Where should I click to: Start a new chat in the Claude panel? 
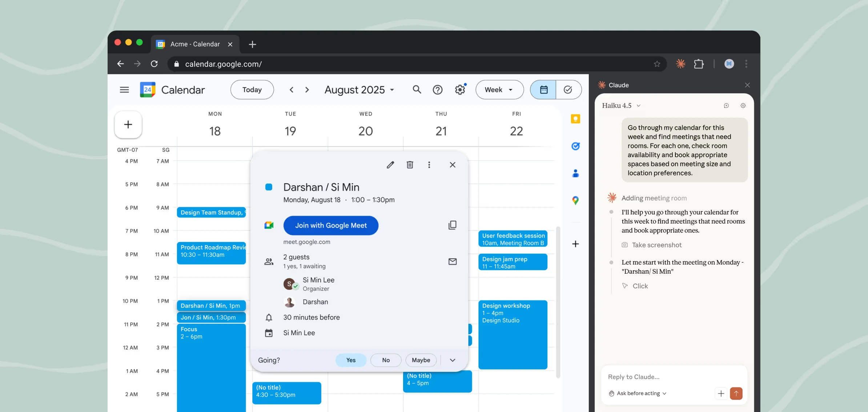[x=726, y=105]
